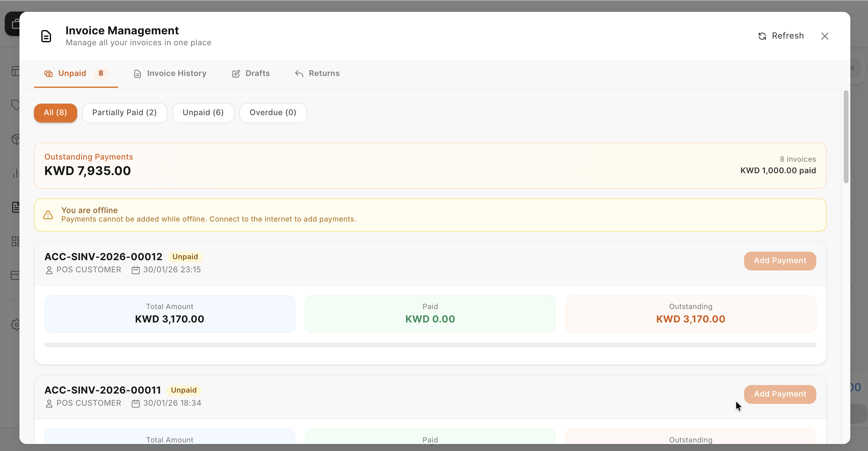This screenshot has height=451, width=868.
Task: Open the Returns tab
Action: [x=317, y=74]
